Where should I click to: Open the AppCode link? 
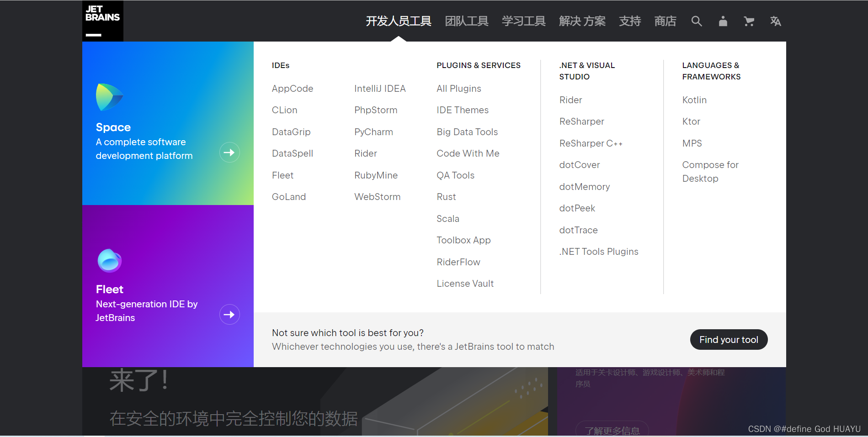pyautogui.click(x=293, y=89)
